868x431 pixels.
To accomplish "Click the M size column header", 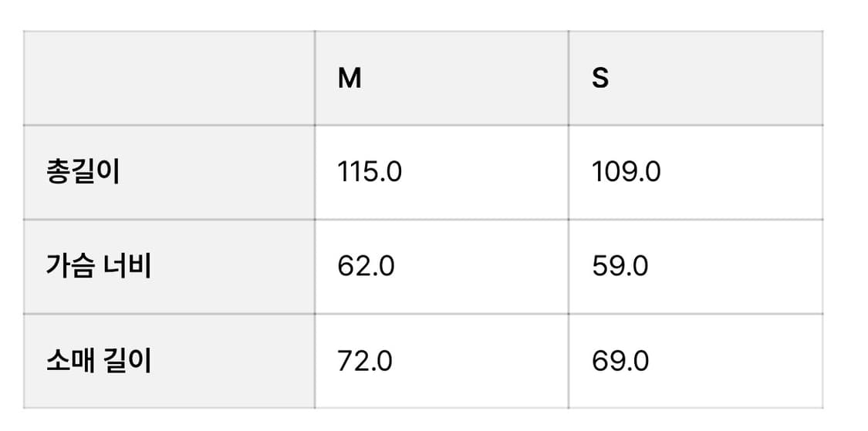I will click(x=350, y=79).
